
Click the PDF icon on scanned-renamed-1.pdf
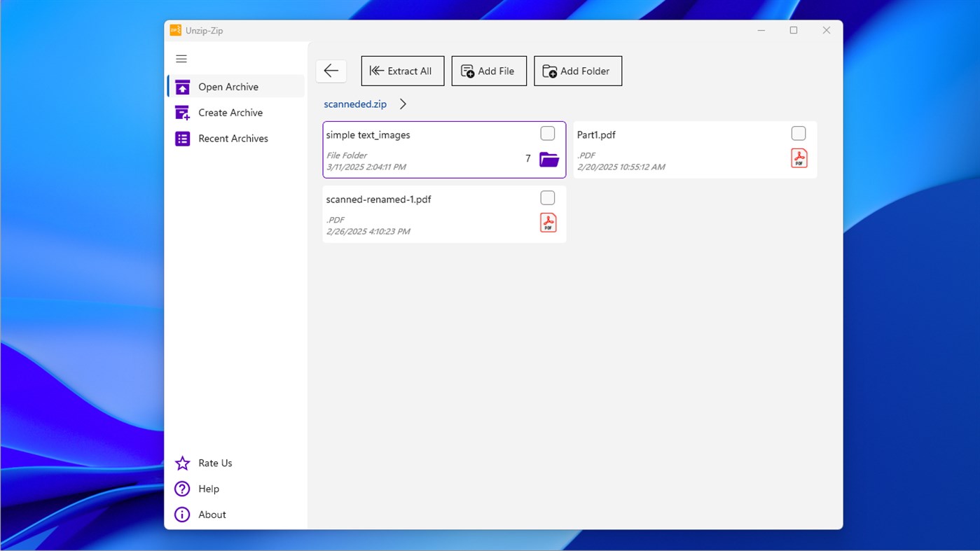tap(548, 223)
